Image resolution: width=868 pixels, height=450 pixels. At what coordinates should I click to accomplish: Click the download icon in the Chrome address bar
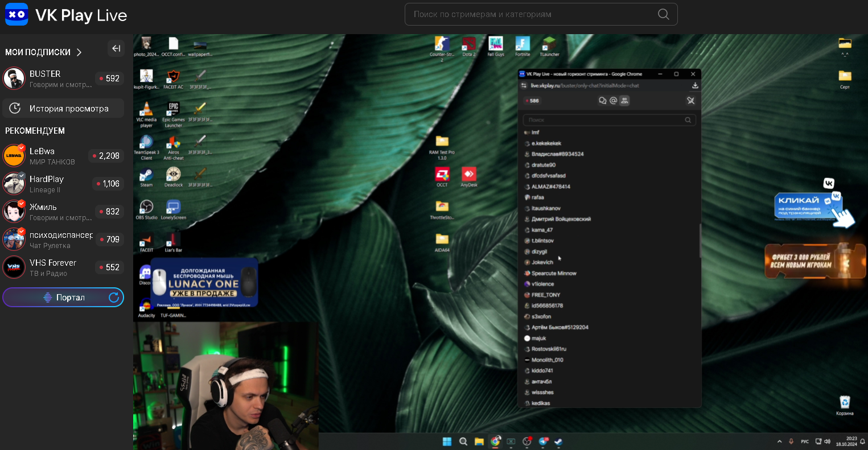(695, 85)
